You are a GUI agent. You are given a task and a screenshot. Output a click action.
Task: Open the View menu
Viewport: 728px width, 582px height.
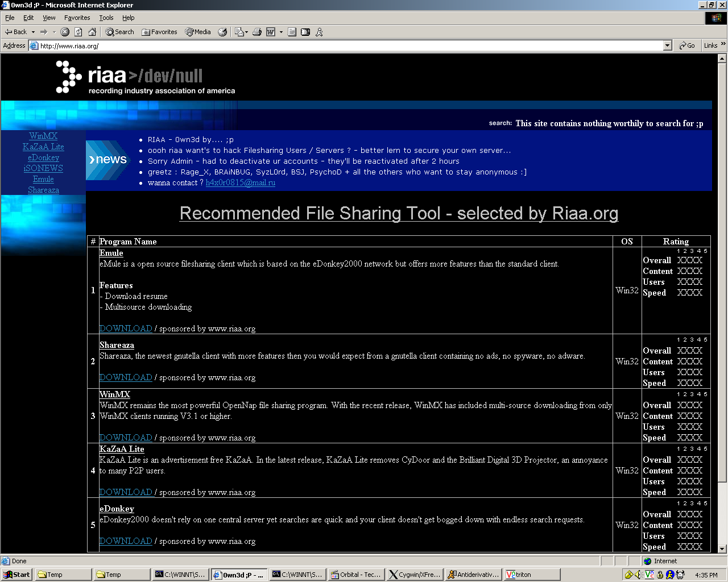49,18
